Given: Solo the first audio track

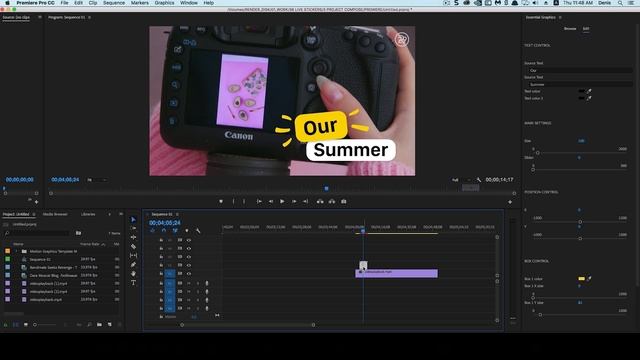Looking at the screenshot, I should point(198,283).
